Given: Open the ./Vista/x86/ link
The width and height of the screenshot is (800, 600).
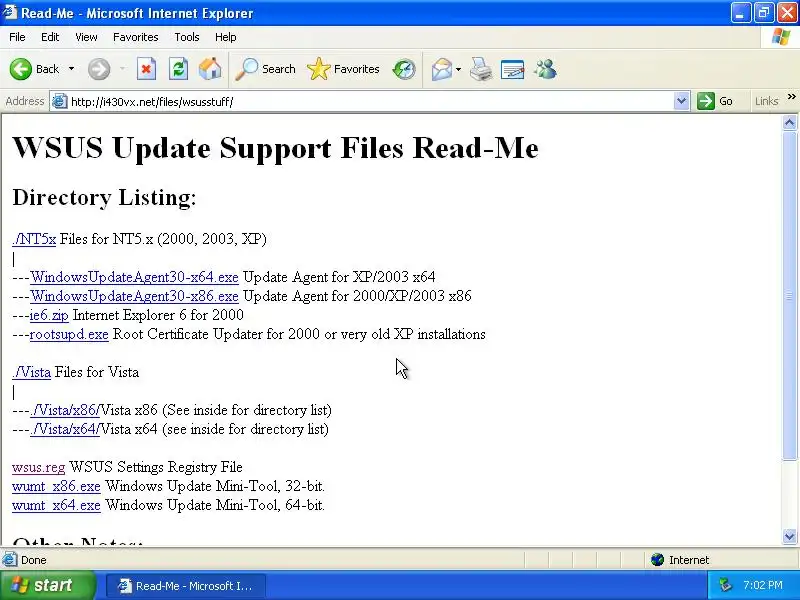Looking at the screenshot, I should coord(65,410).
